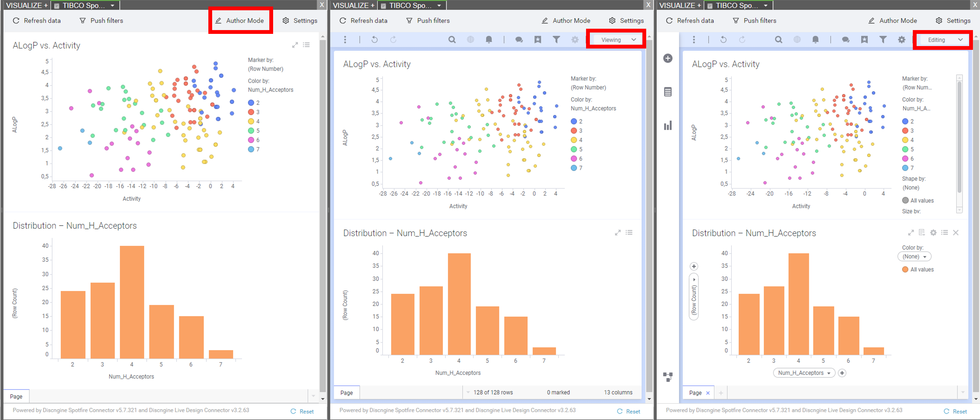The width and height of the screenshot is (980, 420).
Task: Open Color by (None) dropdown
Action: point(914,256)
